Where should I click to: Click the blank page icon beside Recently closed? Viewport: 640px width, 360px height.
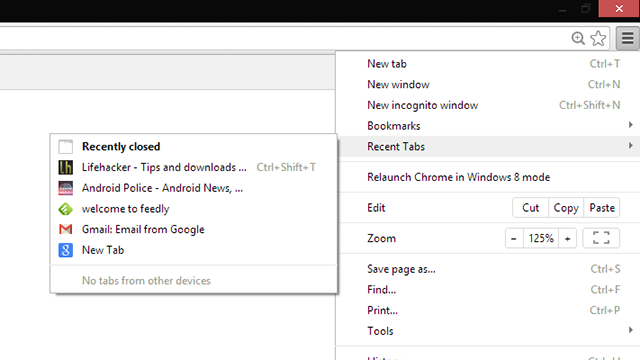pyautogui.click(x=66, y=147)
